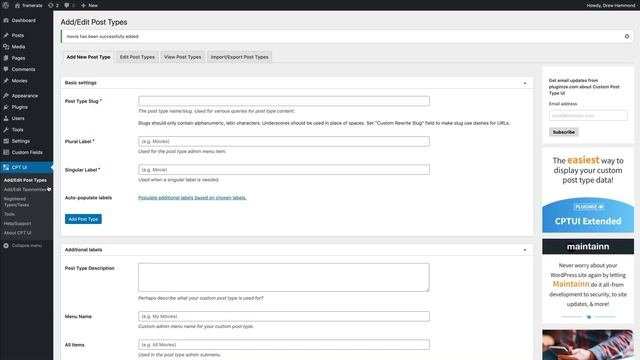640x360 pixels.
Task: Click the Collapse menu label
Action: pos(27,246)
